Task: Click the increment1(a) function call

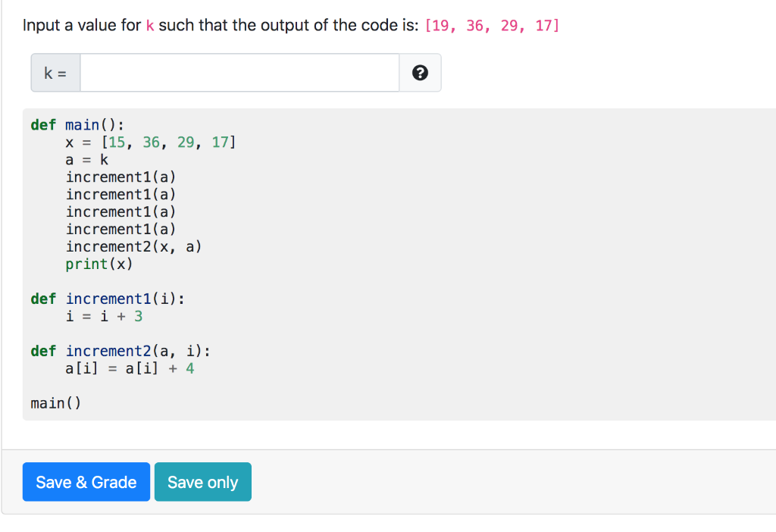Action: pyautogui.click(x=120, y=177)
